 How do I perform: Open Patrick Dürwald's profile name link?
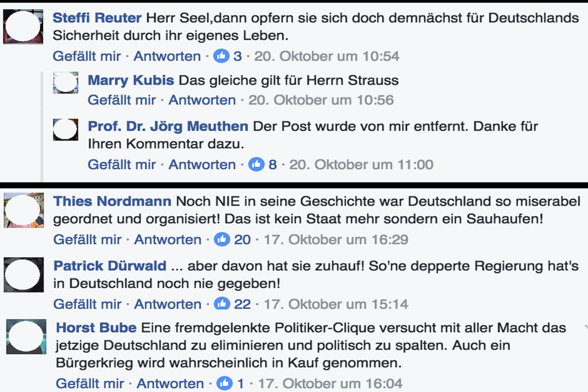tap(110, 266)
